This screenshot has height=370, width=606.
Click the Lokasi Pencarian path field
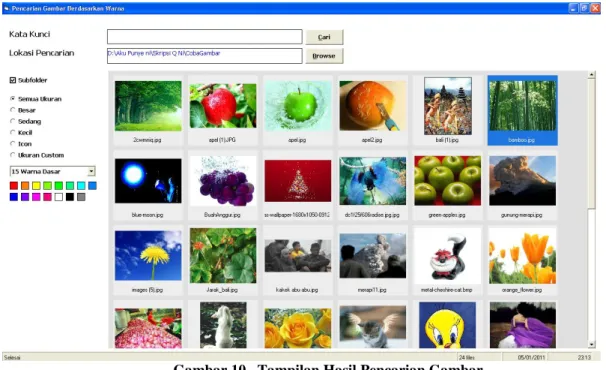point(205,56)
